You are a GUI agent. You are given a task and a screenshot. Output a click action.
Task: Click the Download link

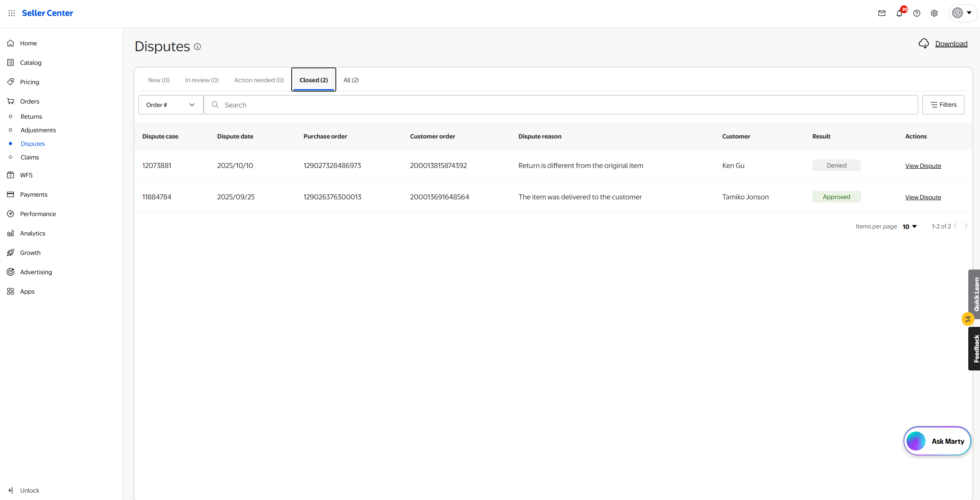(951, 44)
